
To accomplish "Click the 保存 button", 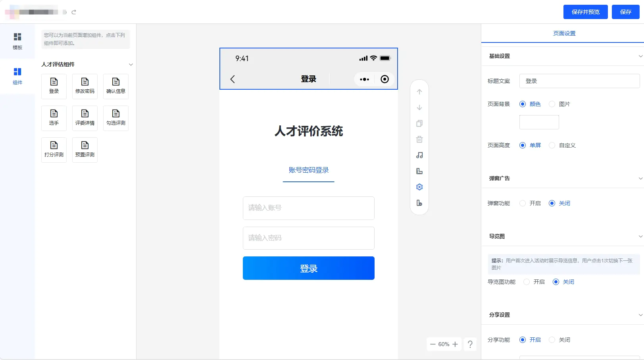I will click(x=625, y=12).
